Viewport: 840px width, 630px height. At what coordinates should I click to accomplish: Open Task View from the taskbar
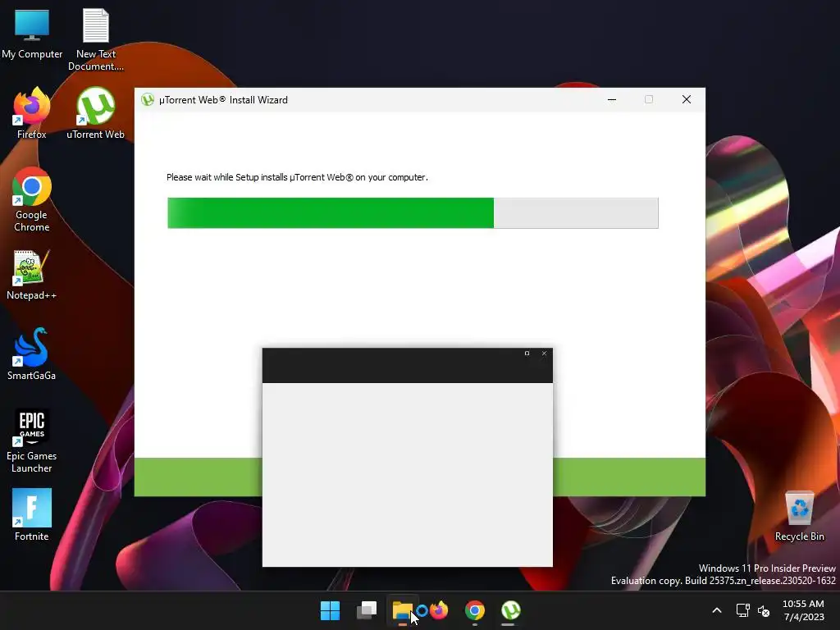click(x=367, y=610)
